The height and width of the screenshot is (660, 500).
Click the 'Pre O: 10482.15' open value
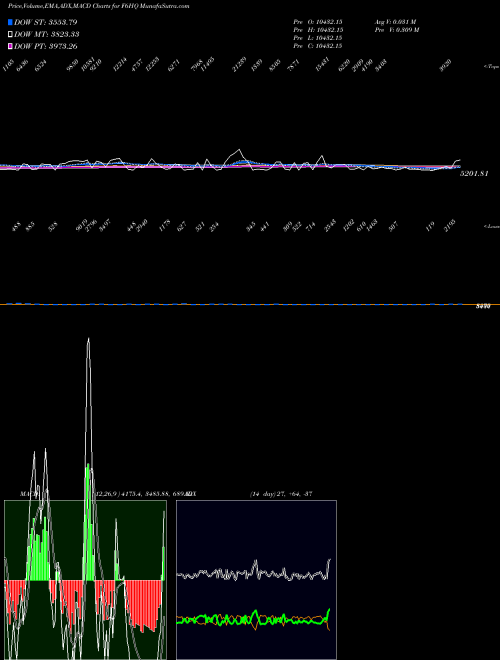[x=318, y=21]
